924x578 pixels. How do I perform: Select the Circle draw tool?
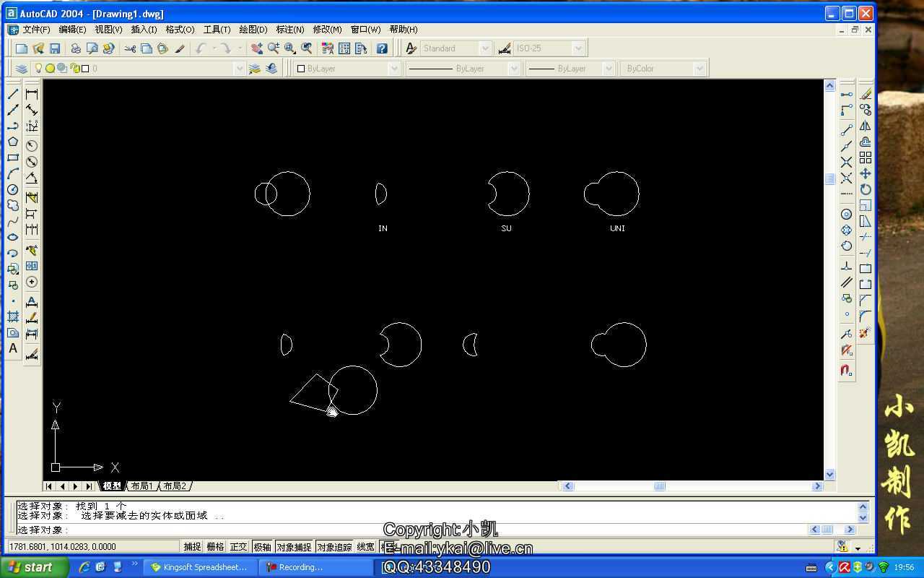[13, 189]
